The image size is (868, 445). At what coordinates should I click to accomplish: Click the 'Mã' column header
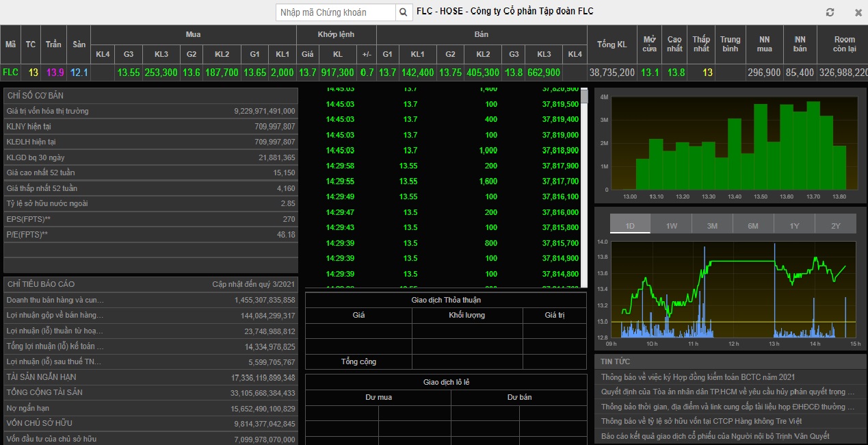click(x=10, y=44)
